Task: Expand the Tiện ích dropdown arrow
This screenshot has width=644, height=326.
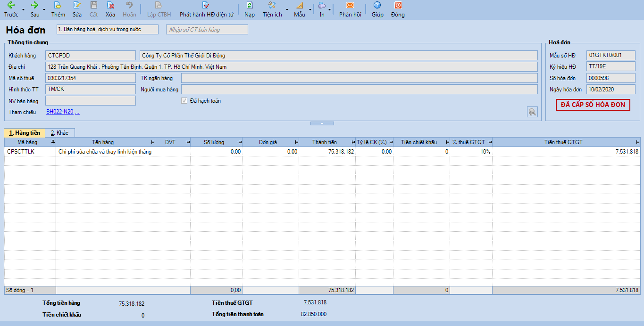Action: (287, 9)
